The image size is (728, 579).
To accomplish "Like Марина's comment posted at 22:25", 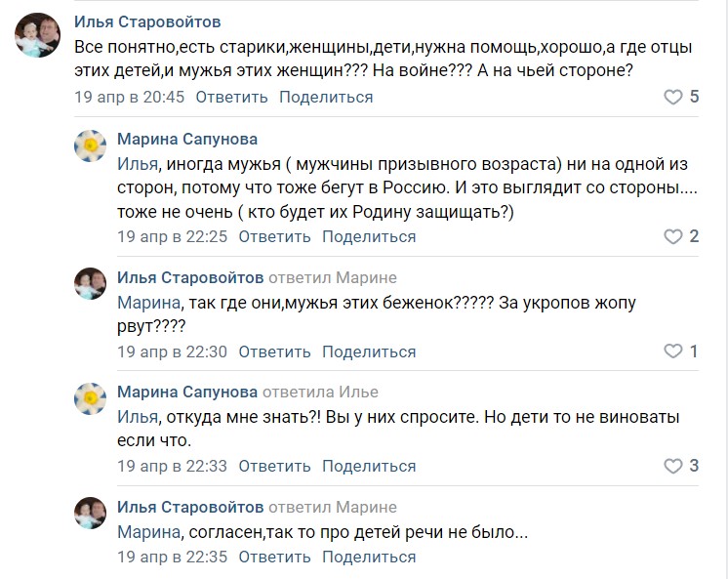I will [672, 236].
